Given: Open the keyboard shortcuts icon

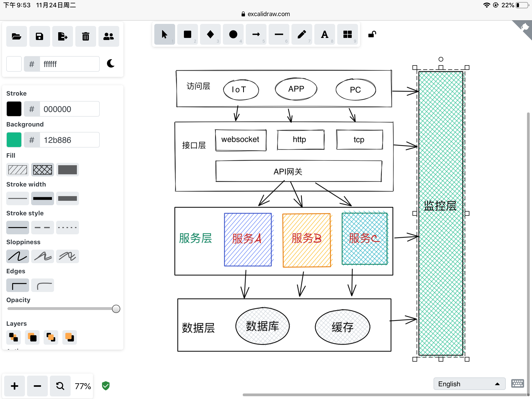Looking at the screenshot, I should coord(517,383).
